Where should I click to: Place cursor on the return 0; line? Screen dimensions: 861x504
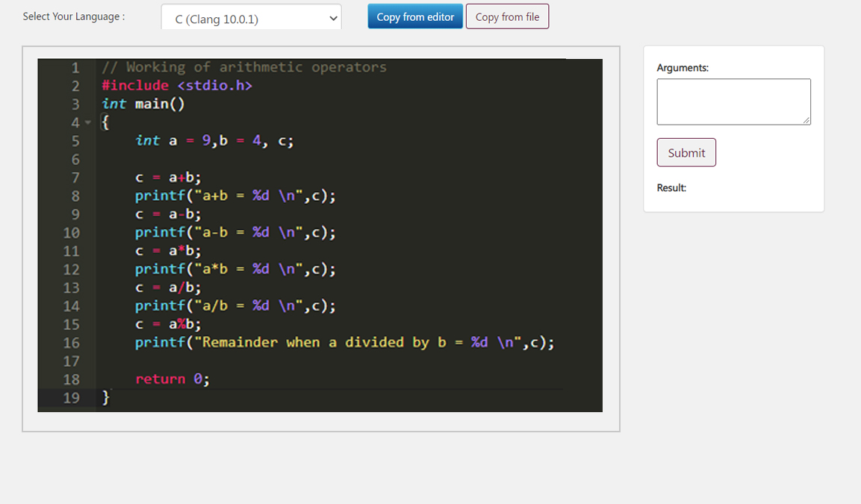[172, 379]
